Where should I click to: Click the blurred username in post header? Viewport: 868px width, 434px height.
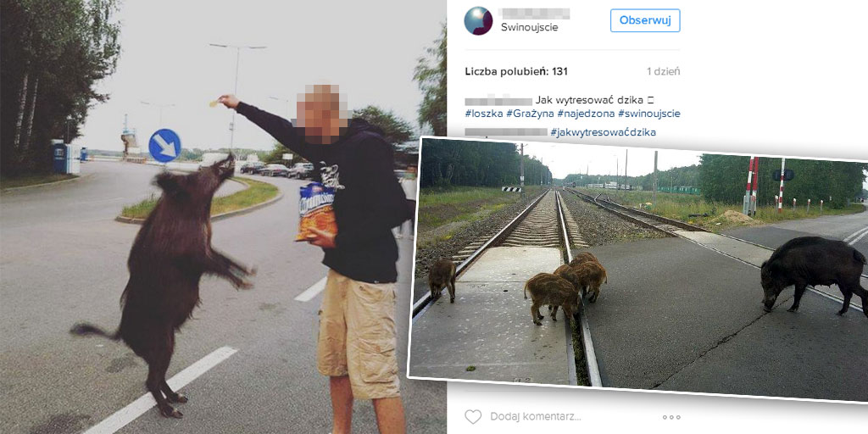click(x=534, y=14)
